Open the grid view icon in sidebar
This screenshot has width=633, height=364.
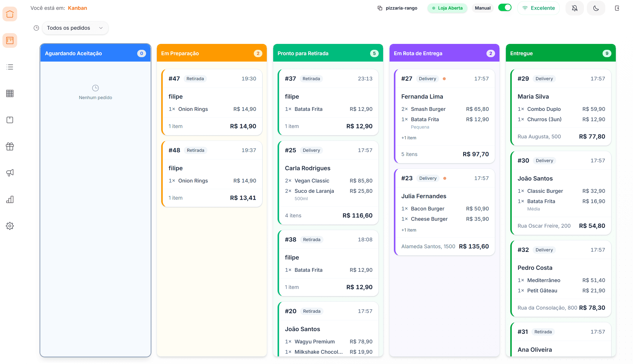click(10, 93)
